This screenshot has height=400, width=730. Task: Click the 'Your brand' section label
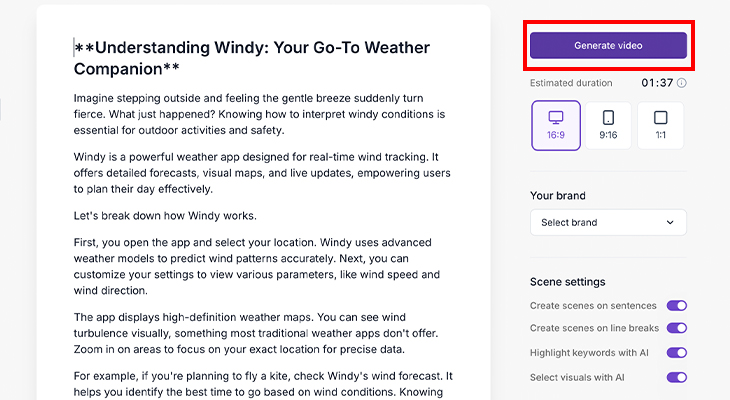click(558, 195)
